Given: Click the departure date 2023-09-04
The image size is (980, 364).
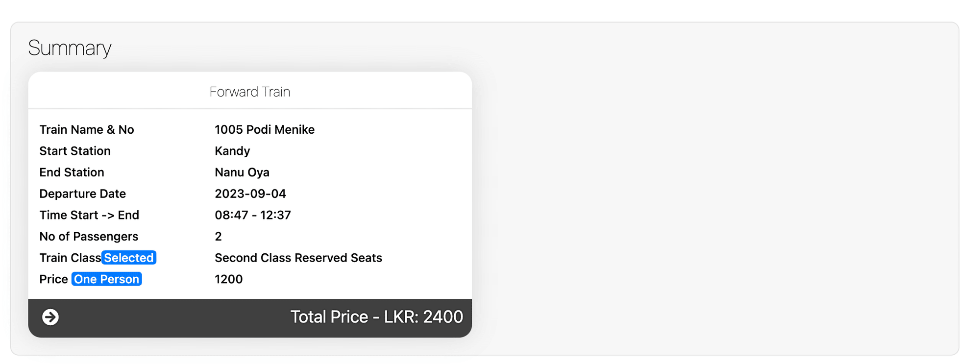Looking at the screenshot, I should pyautogui.click(x=250, y=194).
